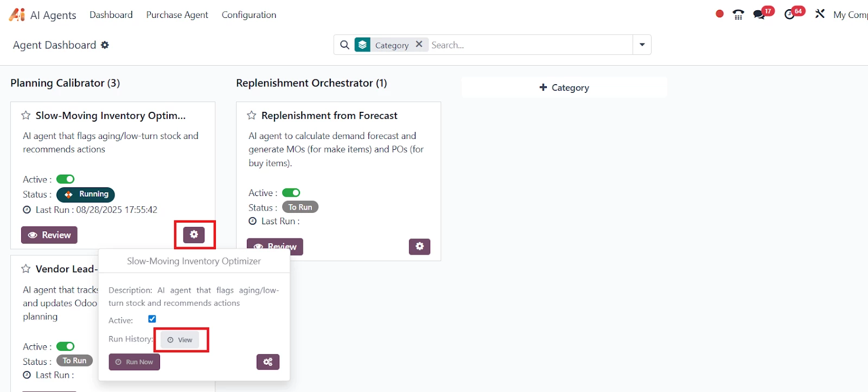This screenshot has width=868, height=392.
Task: Click the Run Now button
Action: (134, 362)
